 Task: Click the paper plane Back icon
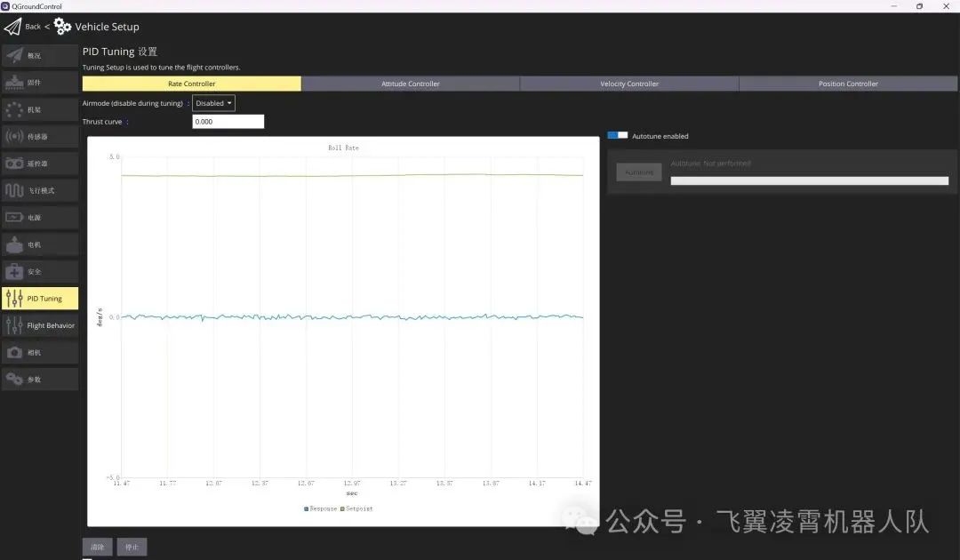(x=12, y=27)
